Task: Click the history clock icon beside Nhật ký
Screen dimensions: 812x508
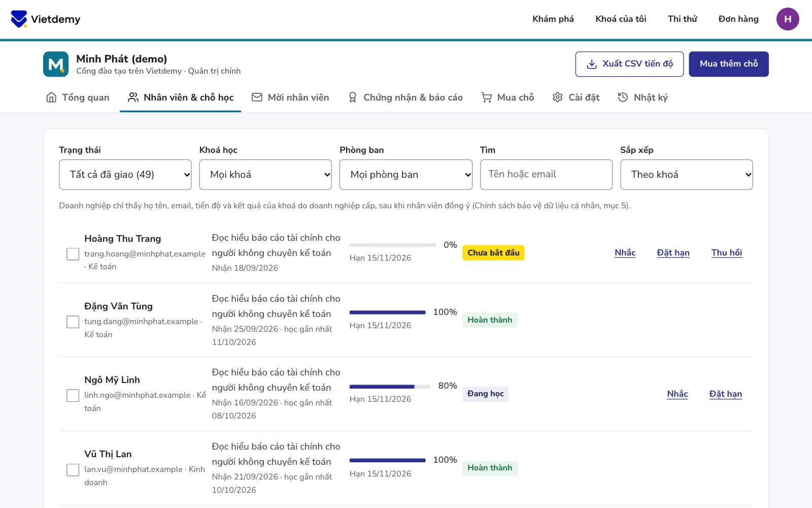Action: tap(623, 98)
